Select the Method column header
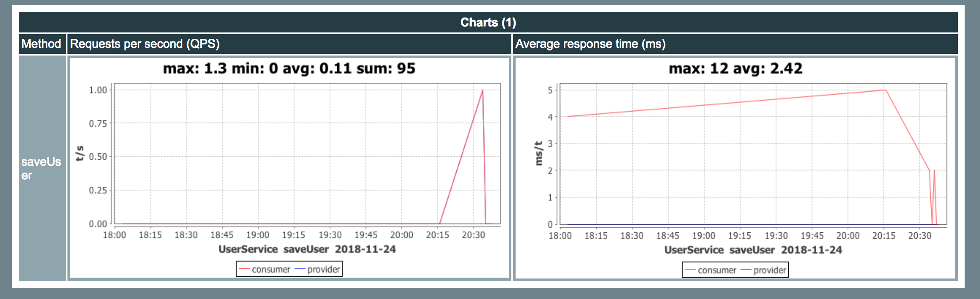The image size is (980, 299). pyautogui.click(x=41, y=44)
